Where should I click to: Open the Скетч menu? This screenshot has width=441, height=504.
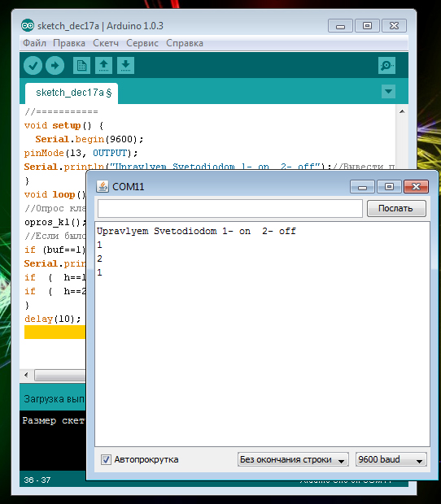click(106, 43)
